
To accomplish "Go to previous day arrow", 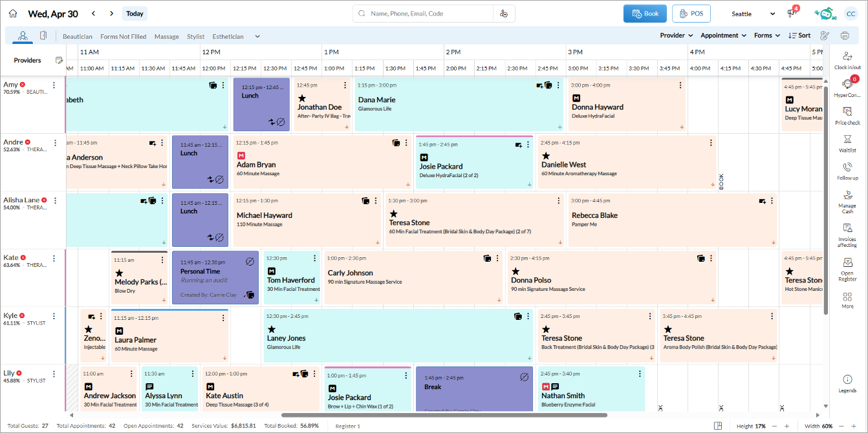I will point(94,14).
